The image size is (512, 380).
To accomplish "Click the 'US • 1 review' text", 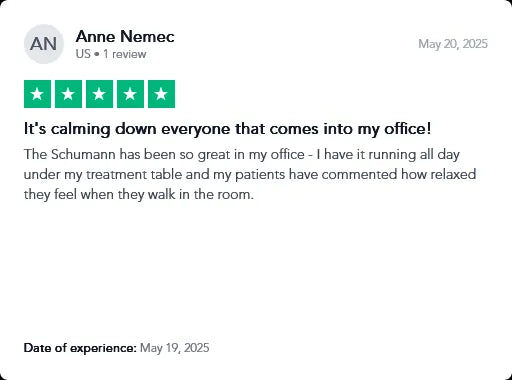I will [111, 54].
